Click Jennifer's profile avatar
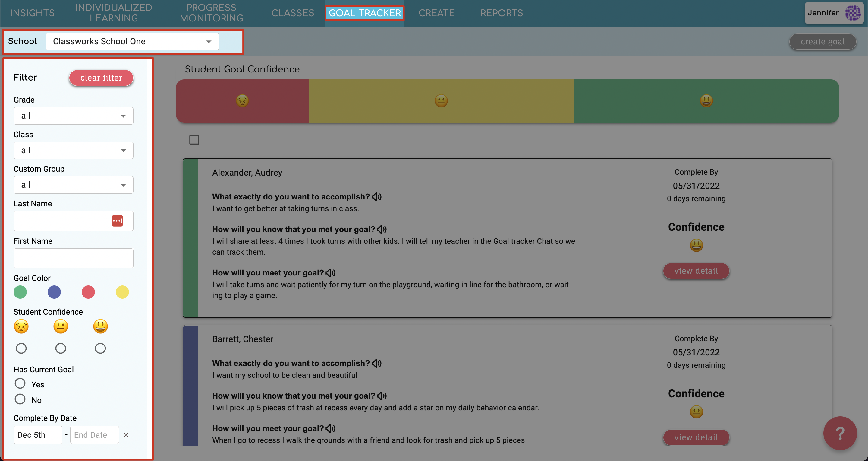Viewport: 868px width, 461px height. coord(853,13)
